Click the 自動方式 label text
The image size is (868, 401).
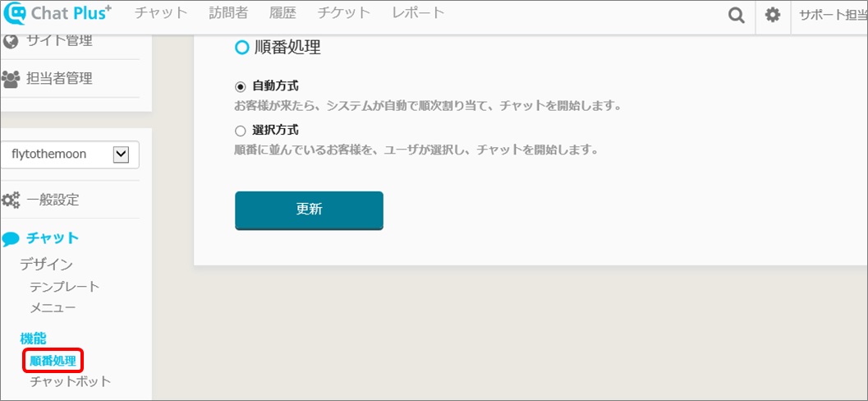(x=275, y=86)
